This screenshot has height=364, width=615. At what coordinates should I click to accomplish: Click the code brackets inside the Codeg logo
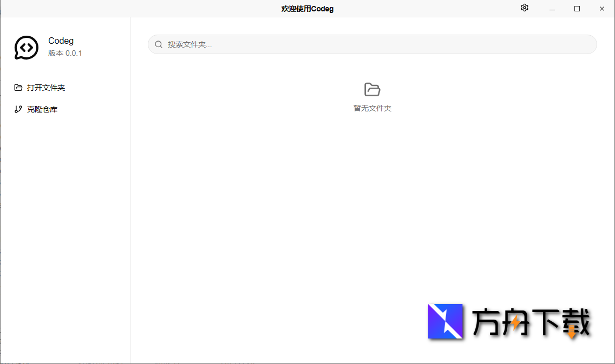(26, 47)
